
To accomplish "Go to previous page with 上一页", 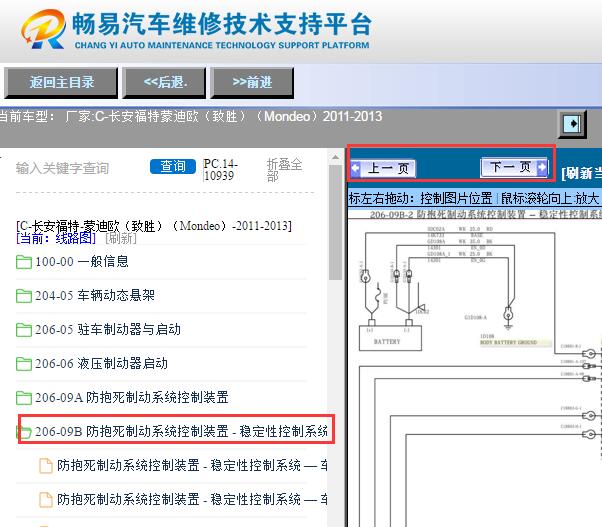I will (x=383, y=168).
